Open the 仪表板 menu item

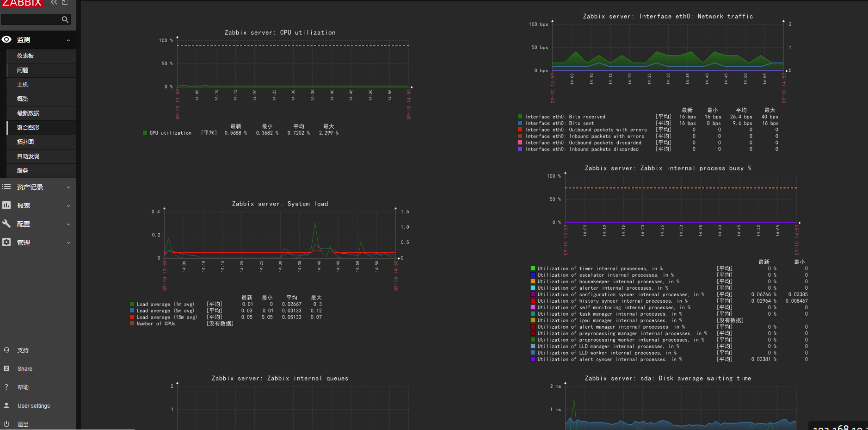click(x=42, y=56)
